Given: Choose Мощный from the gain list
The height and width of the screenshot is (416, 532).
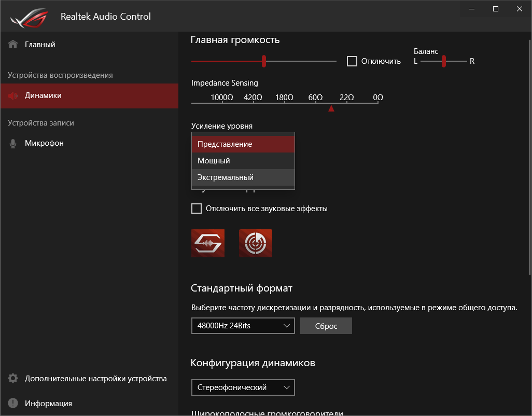Looking at the screenshot, I should pos(243,160).
